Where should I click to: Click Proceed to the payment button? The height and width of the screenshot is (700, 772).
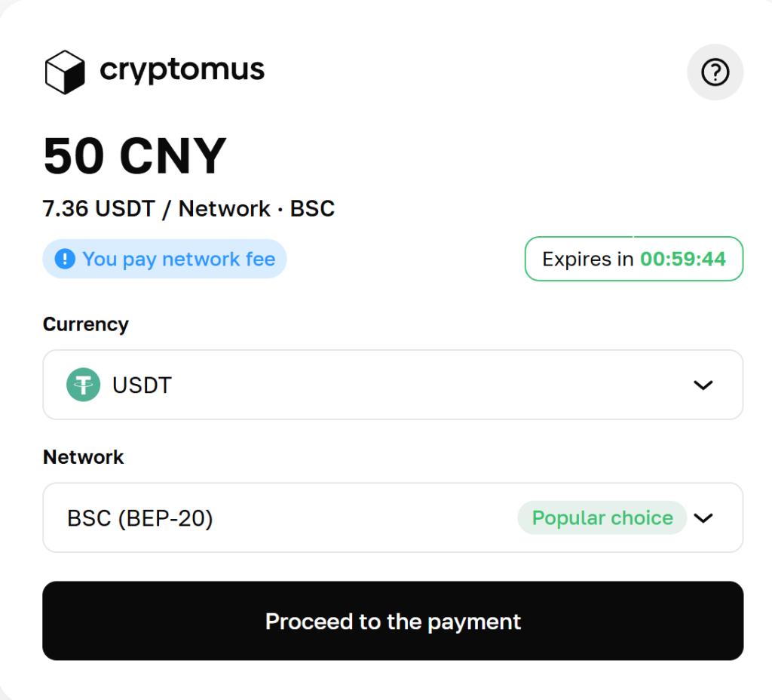[x=393, y=621]
